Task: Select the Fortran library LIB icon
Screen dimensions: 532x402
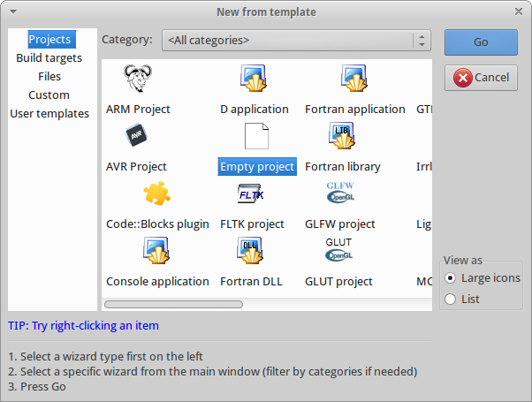Action: (342, 136)
